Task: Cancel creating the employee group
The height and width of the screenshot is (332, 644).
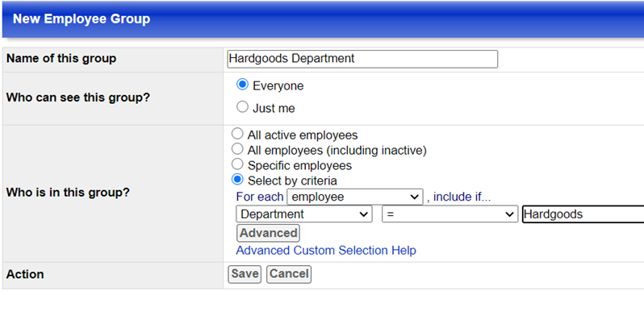Action: pyautogui.click(x=289, y=274)
